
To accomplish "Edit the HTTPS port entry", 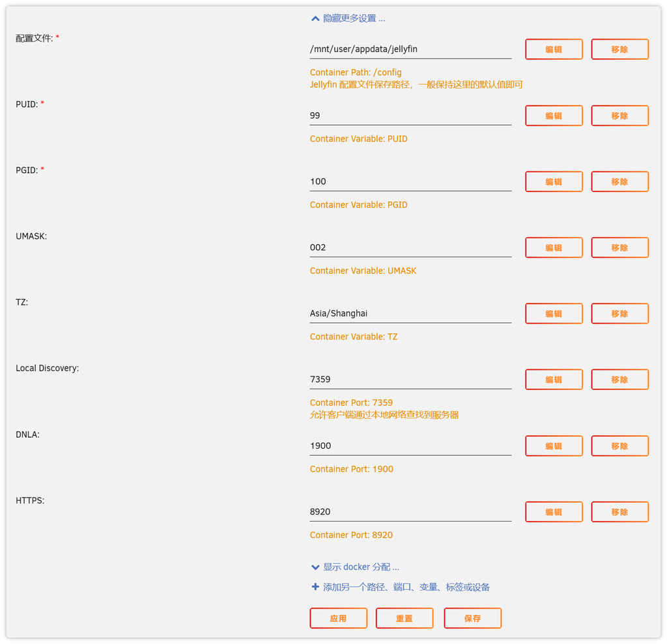I will coord(554,512).
